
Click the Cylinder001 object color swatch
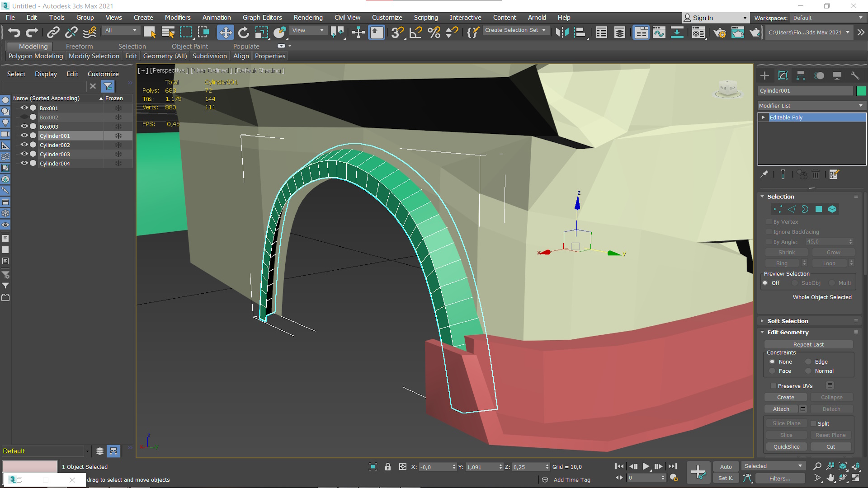861,91
